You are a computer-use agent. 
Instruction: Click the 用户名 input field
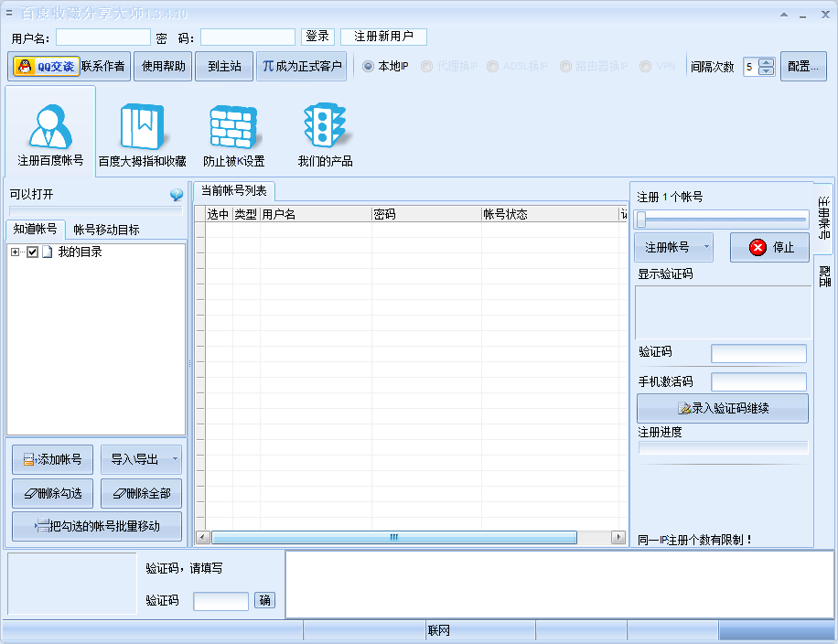(103, 38)
